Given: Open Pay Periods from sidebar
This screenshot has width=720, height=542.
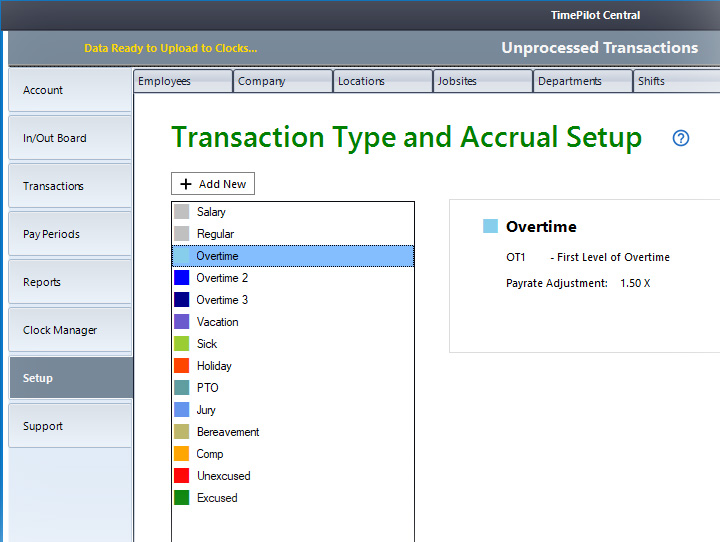Looking at the screenshot, I should pyautogui.click(x=70, y=234).
